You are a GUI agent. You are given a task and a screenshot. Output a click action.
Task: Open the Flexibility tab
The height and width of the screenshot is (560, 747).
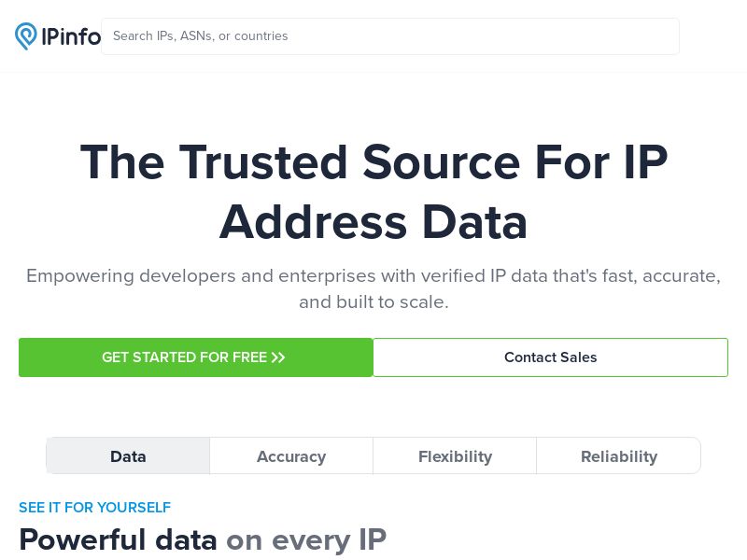coord(455,456)
